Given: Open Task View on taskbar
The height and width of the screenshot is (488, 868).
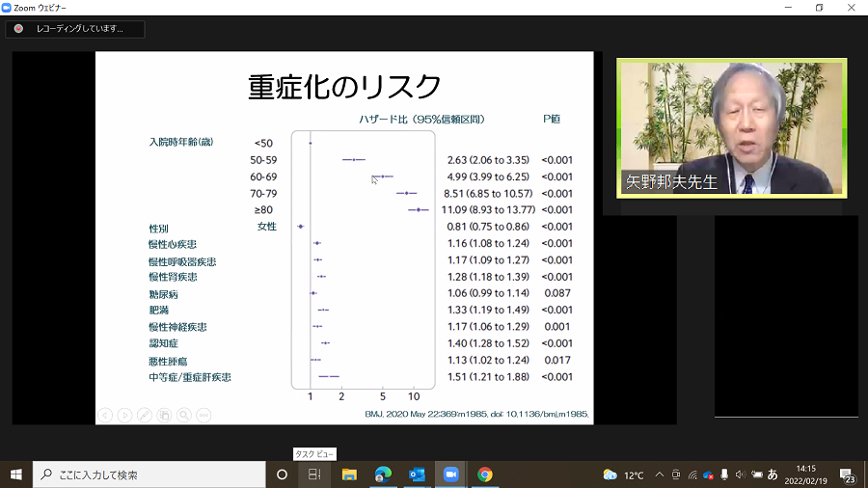Looking at the screenshot, I should pos(314,474).
